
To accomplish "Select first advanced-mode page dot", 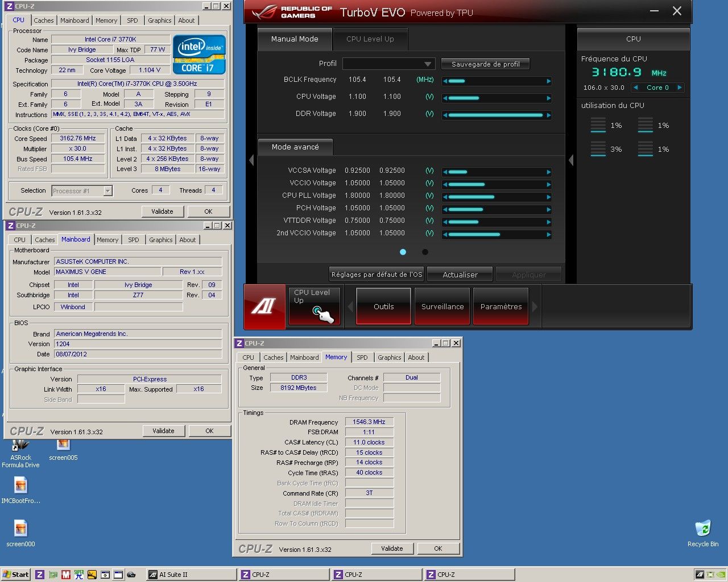I will [x=403, y=252].
